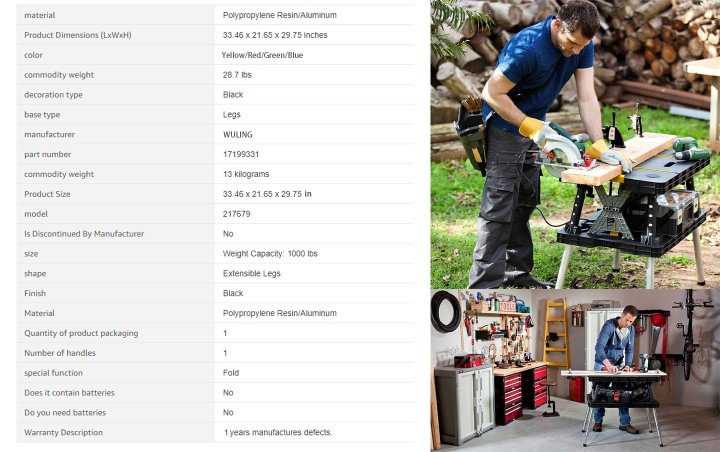Image resolution: width=720 pixels, height=452 pixels.
Task: Click the Extensible Legs shape value
Action: click(x=252, y=274)
